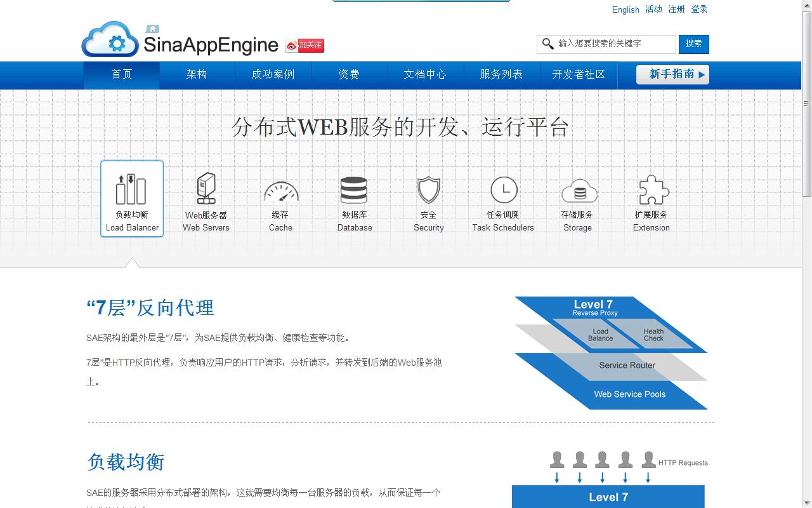
Task: Select the Extension puzzle icon
Action: point(653,190)
